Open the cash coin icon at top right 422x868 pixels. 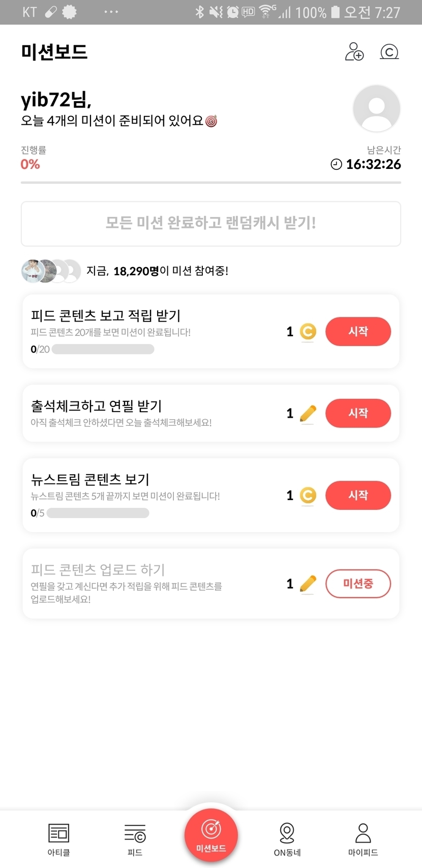(389, 51)
